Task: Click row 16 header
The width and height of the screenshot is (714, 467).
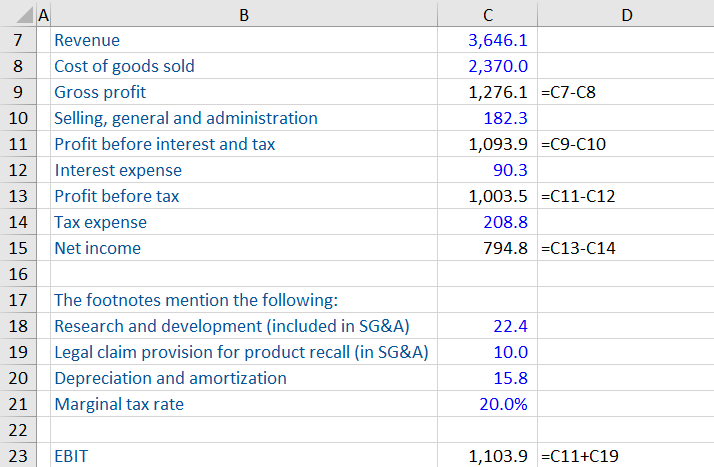Action: [x=17, y=274]
